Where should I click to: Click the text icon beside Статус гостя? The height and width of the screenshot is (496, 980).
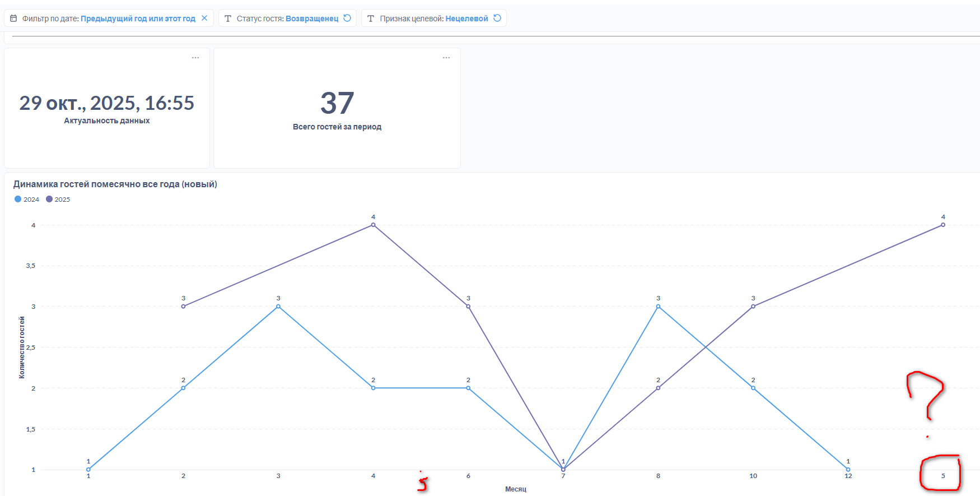[228, 18]
